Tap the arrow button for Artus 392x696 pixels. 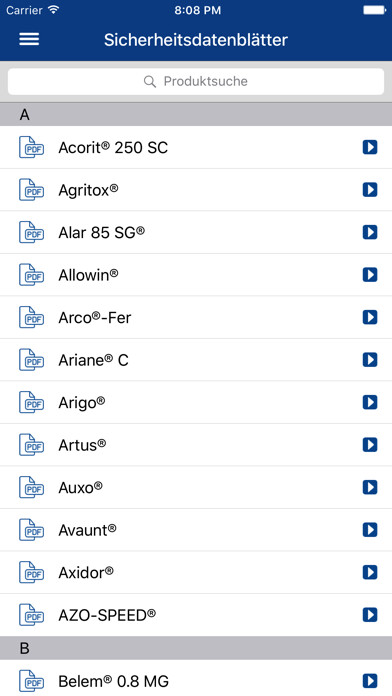(370, 445)
